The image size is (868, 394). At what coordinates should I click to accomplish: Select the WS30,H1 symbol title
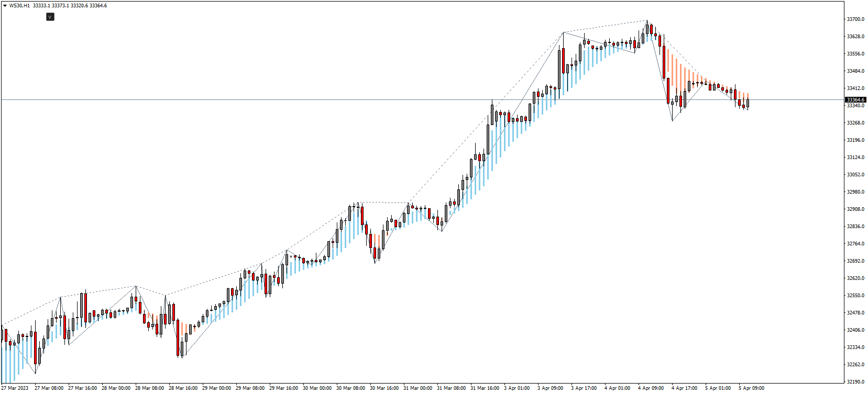[x=19, y=6]
